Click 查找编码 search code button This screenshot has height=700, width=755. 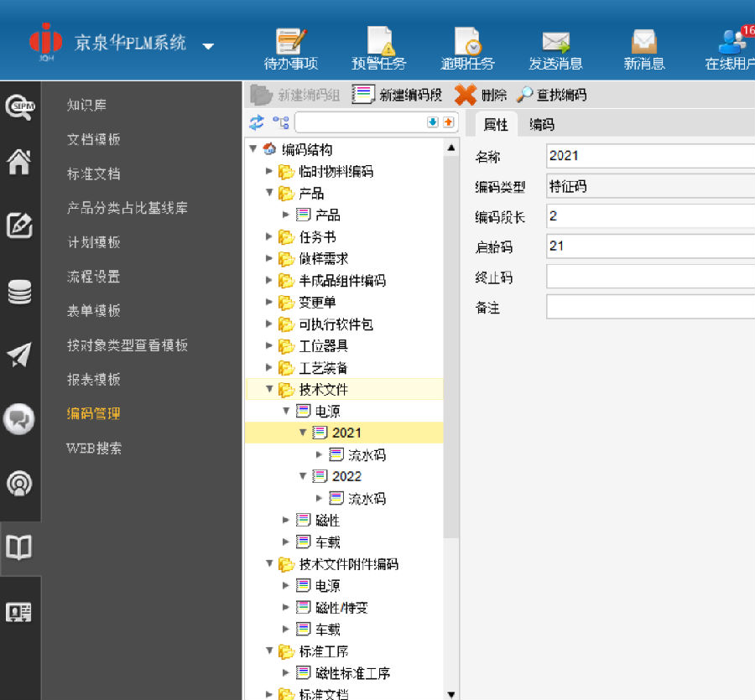point(551,95)
